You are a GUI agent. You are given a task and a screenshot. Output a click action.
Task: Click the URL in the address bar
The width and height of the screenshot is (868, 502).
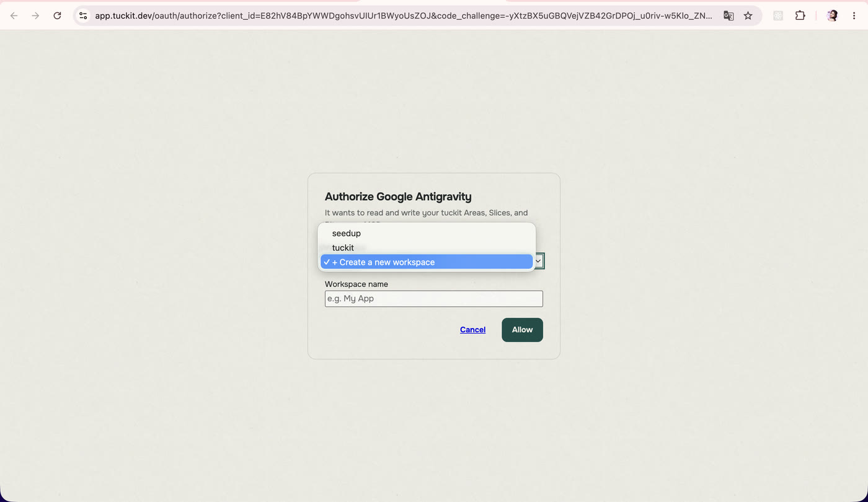(x=404, y=15)
